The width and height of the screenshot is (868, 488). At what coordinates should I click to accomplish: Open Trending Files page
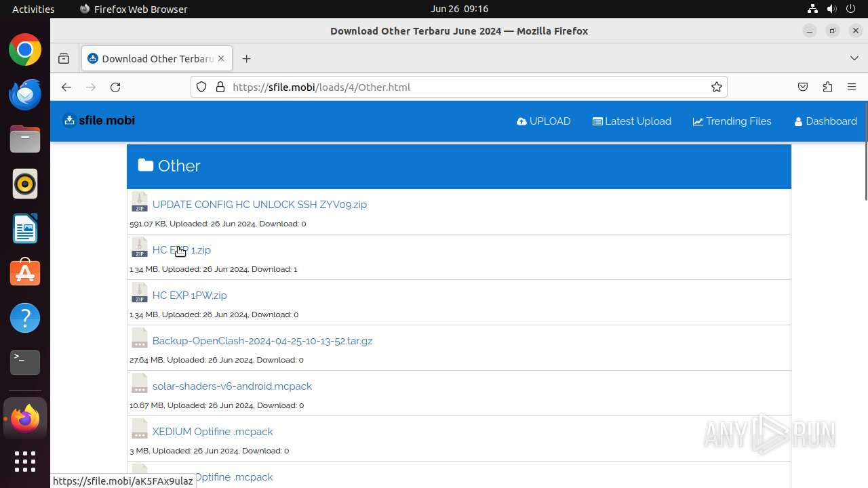coord(732,121)
